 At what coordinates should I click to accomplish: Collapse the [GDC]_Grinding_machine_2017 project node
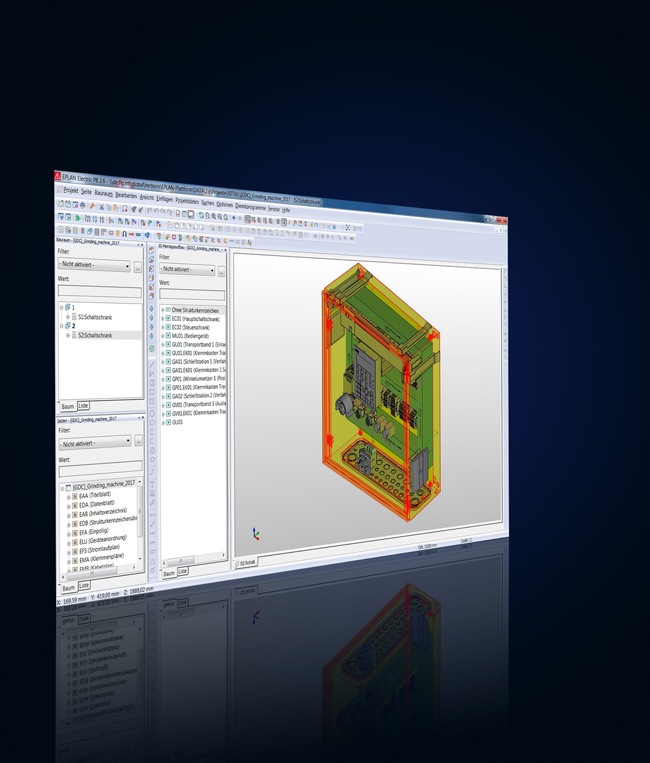(x=62, y=488)
